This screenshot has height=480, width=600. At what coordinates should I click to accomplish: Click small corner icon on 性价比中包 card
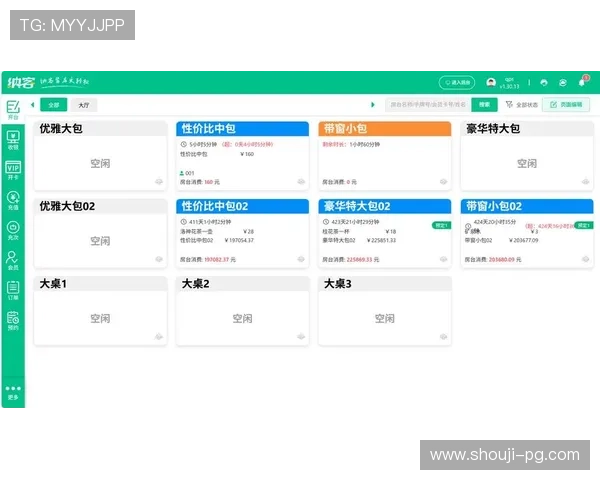(x=301, y=181)
